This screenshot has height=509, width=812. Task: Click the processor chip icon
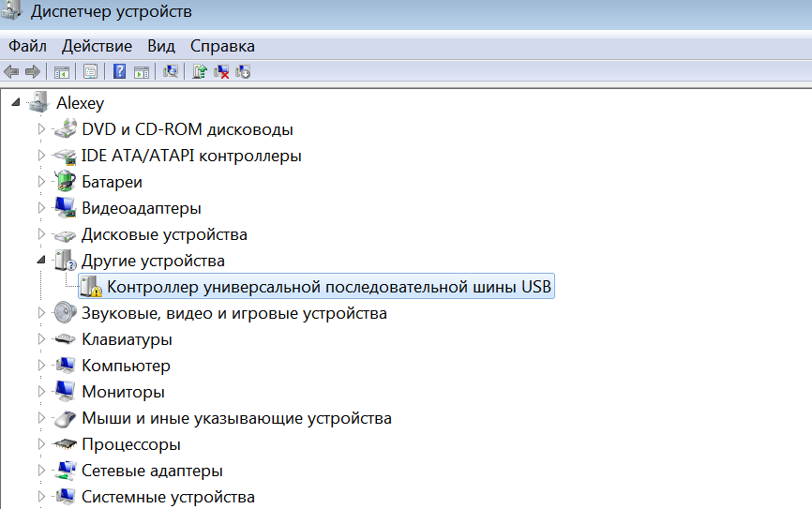click(x=66, y=443)
